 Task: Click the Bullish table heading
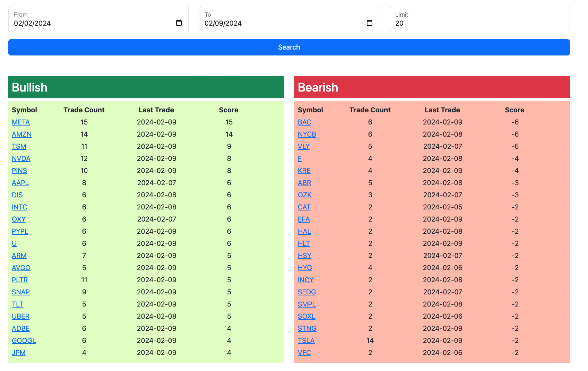coord(29,87)
